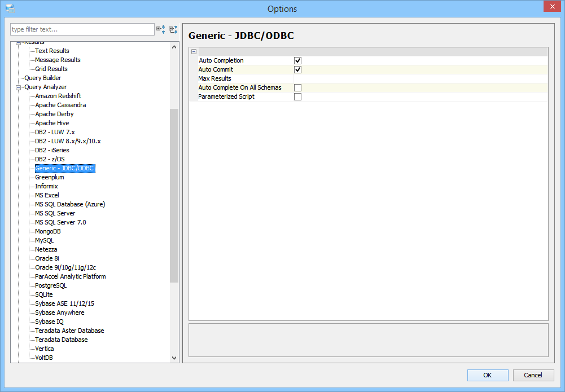This screenshot has height=392, width=565.
Task: Select Oracle 9i/10g/11g/12c
Action: [65, 267]
